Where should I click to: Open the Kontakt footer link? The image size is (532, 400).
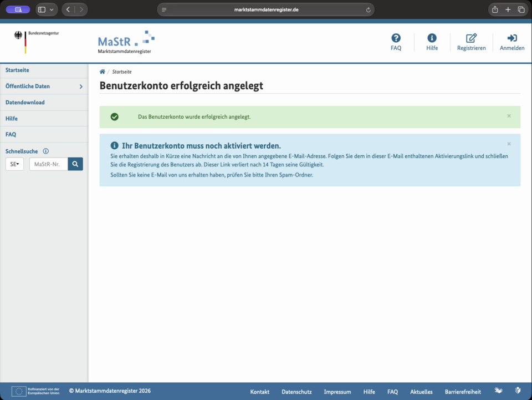coord(259,392)
